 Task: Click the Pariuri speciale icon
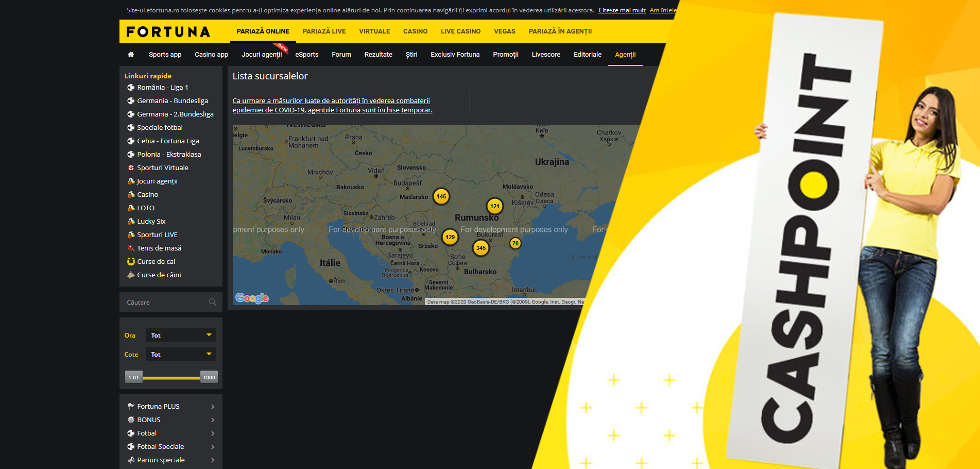131,460
